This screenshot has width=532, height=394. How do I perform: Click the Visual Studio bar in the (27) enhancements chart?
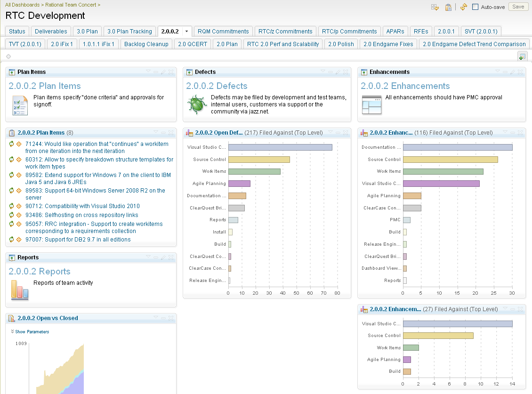point(458,324)
